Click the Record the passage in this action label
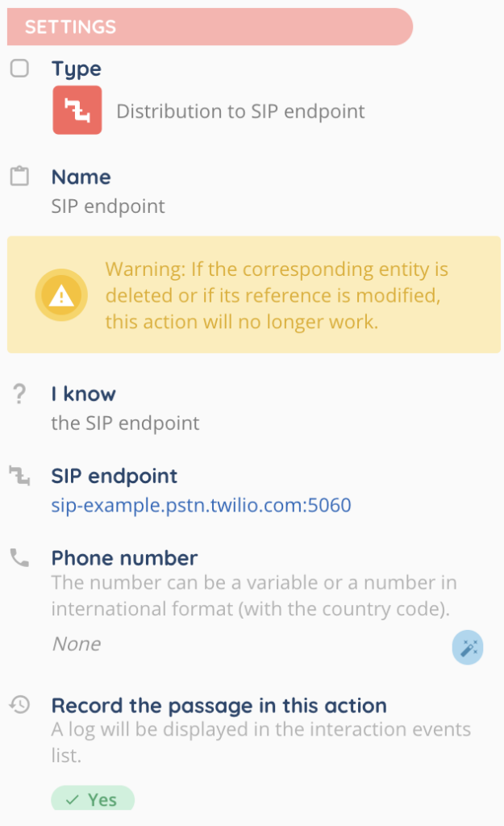This screenshot has width=504, height=826. 219,706
